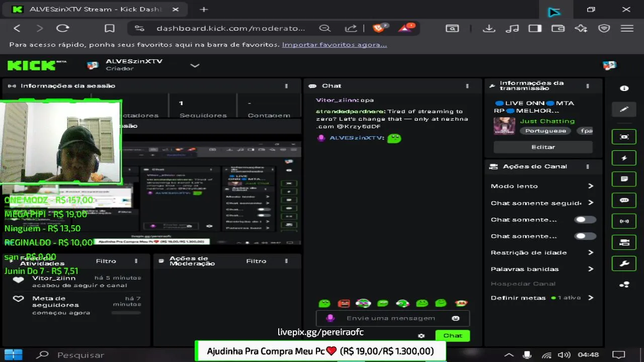Go back to previous page
This screenshot has height=362, width=644.
(x=17, y=28)
